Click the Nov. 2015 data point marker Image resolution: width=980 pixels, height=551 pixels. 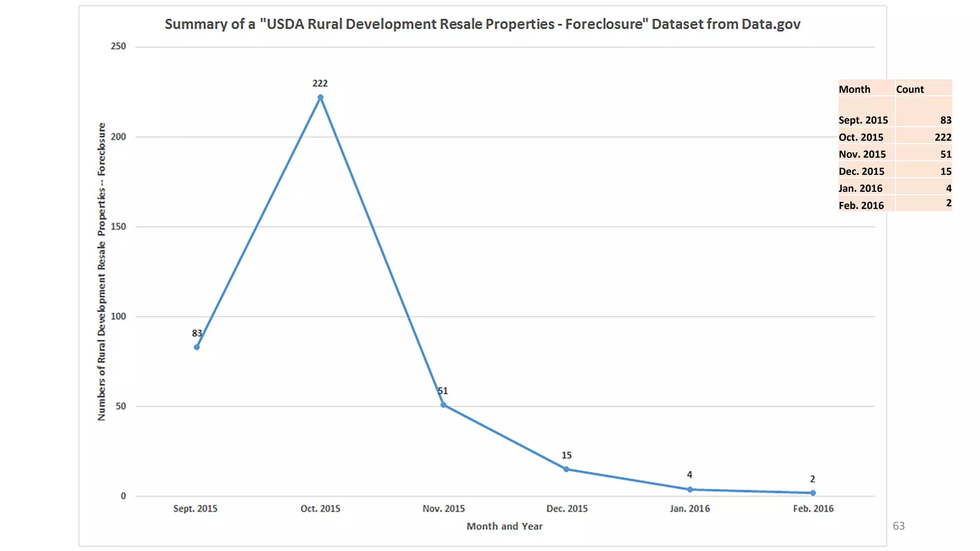[x=443, y=405]
